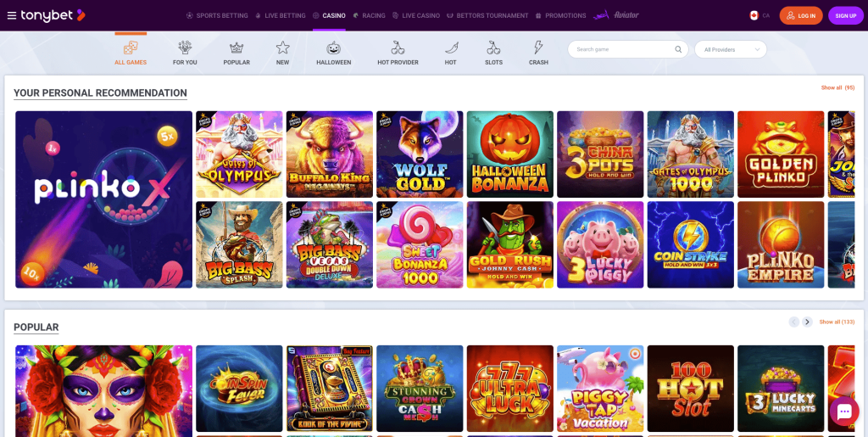The image size is (868, 437).
Task: Open Halloween Bonanza game
Action: coord(509,154)
